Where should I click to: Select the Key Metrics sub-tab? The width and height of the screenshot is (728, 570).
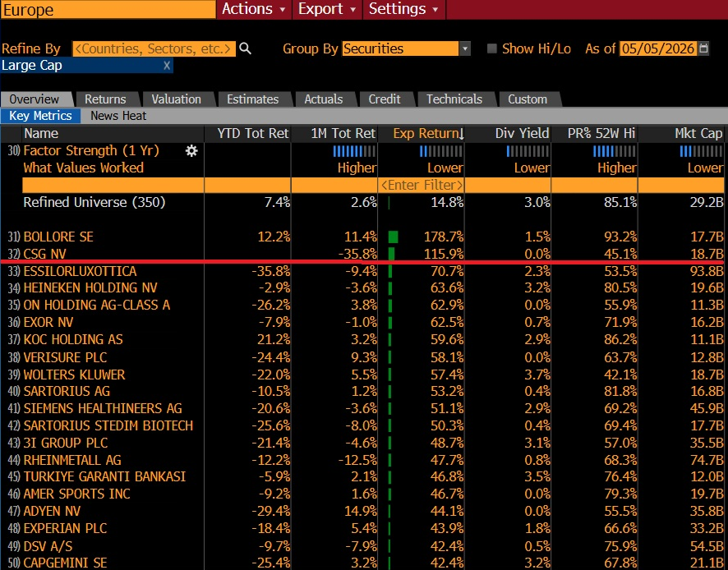[41, 116]
